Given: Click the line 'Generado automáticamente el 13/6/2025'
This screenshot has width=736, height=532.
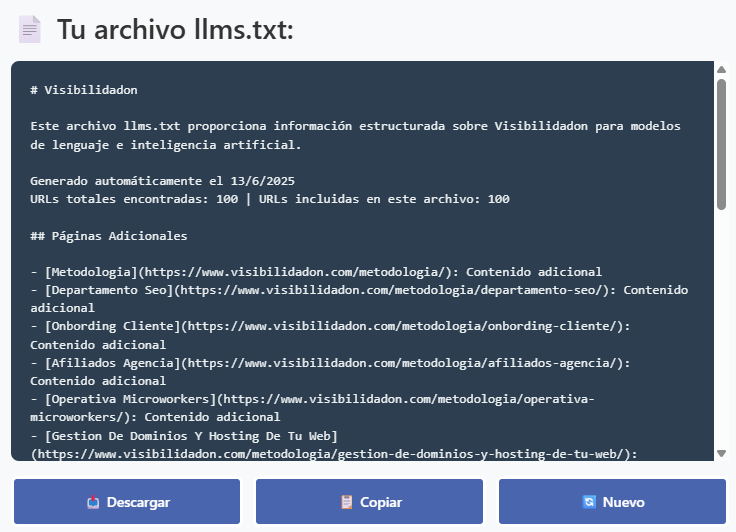Looking at the screenshot, I should coord(162,181).
